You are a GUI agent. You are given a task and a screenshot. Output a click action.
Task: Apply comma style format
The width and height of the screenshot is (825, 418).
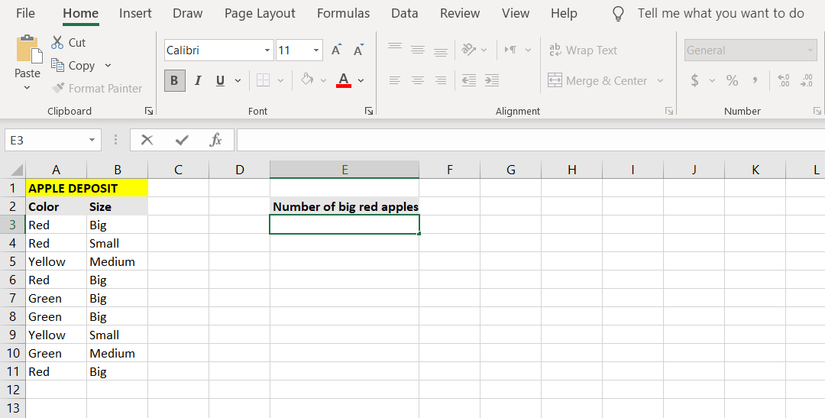click(x=755, y=81)
